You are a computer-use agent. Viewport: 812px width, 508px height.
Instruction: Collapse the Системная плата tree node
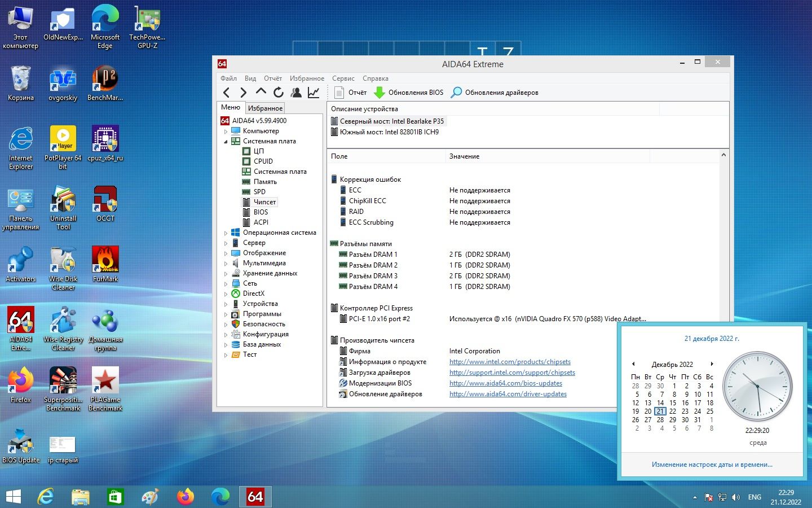[x=226, y=142]
